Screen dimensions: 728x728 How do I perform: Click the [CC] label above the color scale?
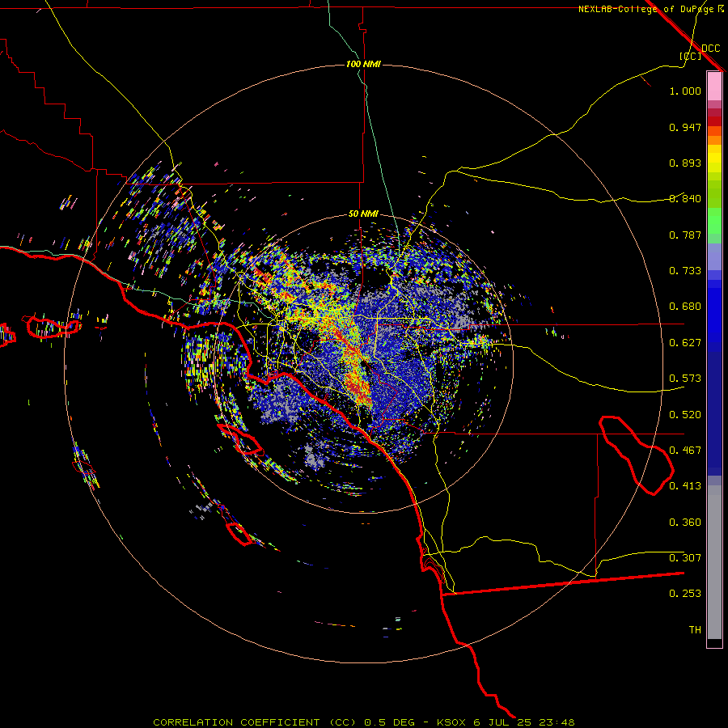click(691, 56)
